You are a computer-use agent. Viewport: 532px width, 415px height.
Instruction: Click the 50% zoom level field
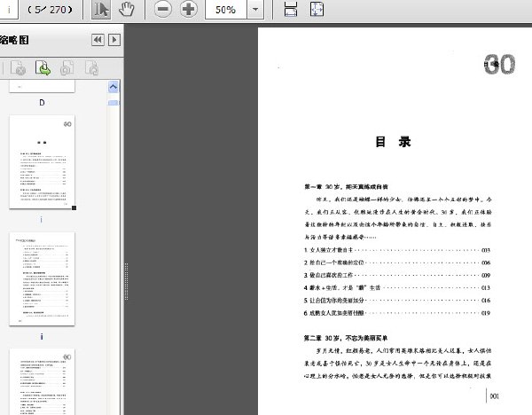point(226,10)
